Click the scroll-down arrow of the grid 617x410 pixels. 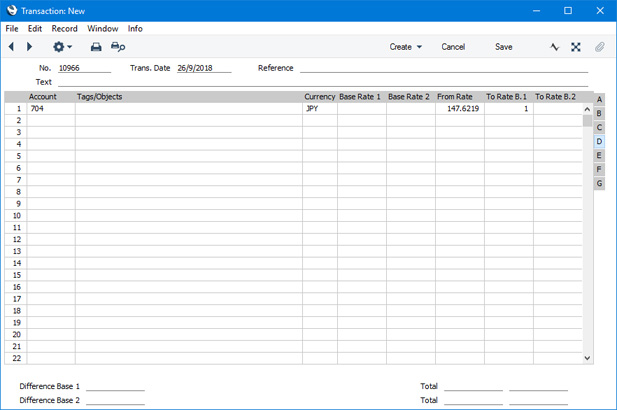(587, 358)
